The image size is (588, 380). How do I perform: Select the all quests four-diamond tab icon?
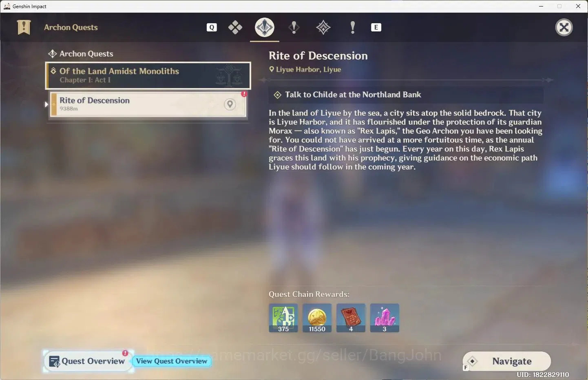point(235,27)
